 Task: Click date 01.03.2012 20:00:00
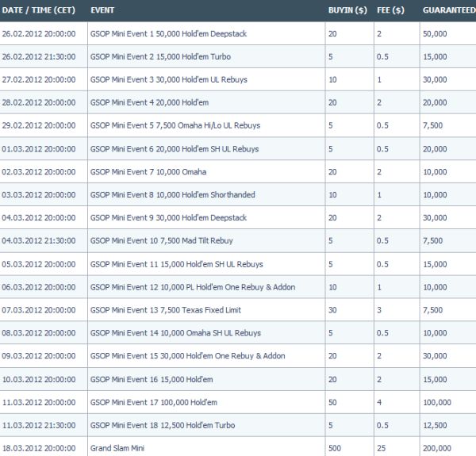click(39, 149)
